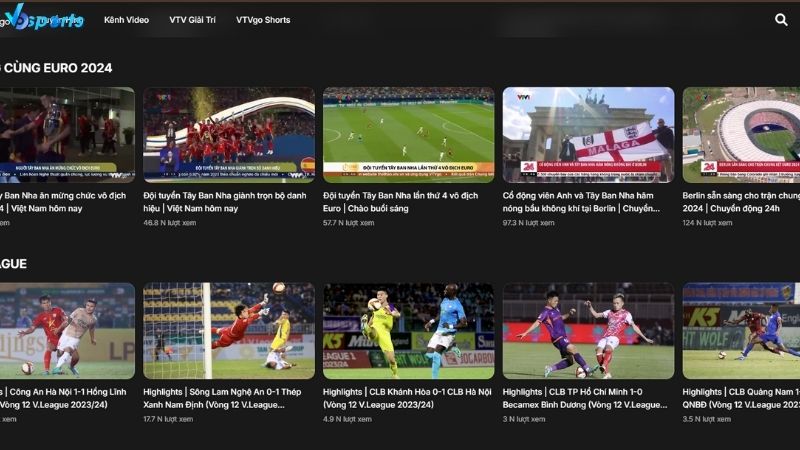Play the Công An Hà Nội vs Hồng Lĩnh thumbnail
This screenshot has height=450, width=800.
coord(67,331)
